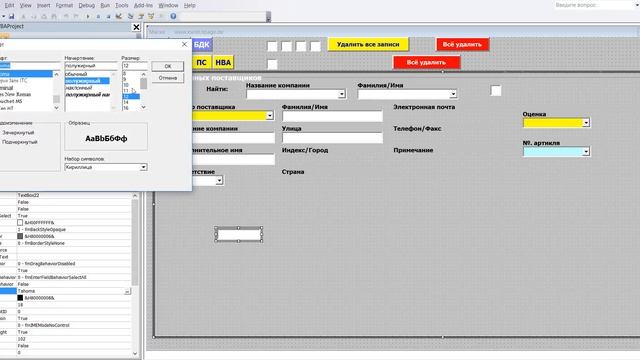Open the Edit menu

[x=9, y=5]
